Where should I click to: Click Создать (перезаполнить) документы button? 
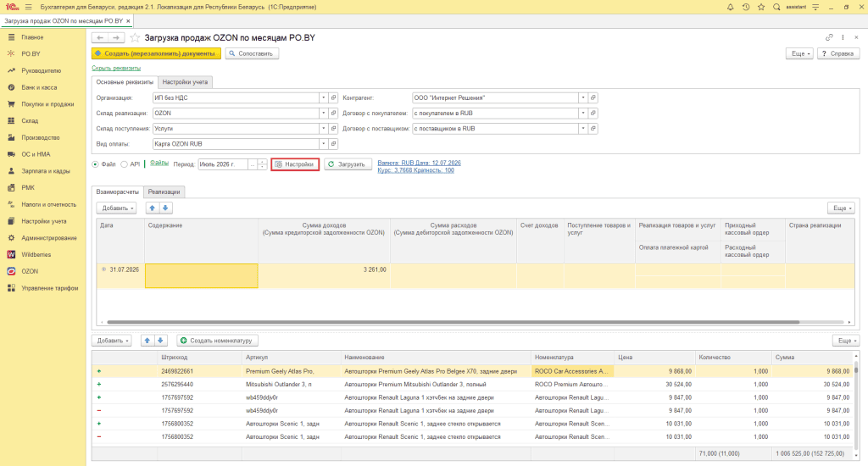tap(156, 53)
